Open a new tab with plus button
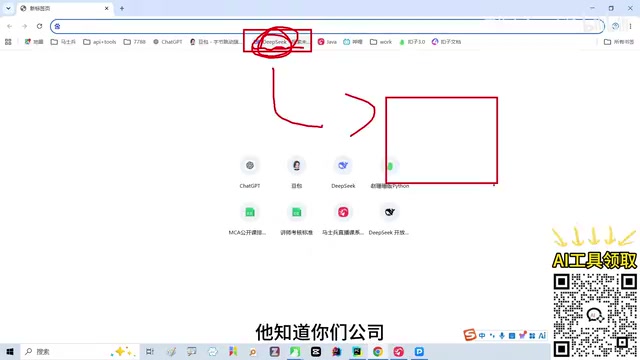This screenshot has width=640, height=360. (122, 8)
